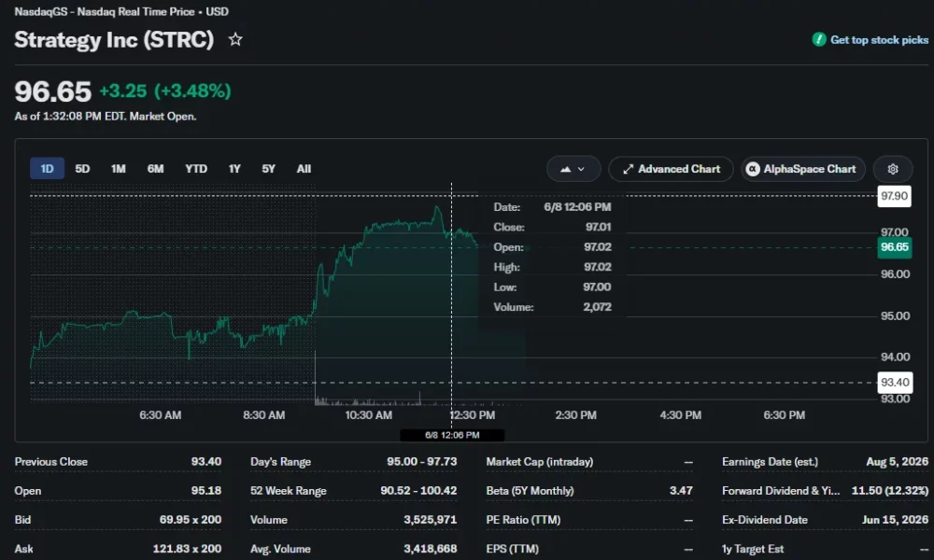
Task: Click the Avg. Volume value 3,418,668
Action: [430, 549]
